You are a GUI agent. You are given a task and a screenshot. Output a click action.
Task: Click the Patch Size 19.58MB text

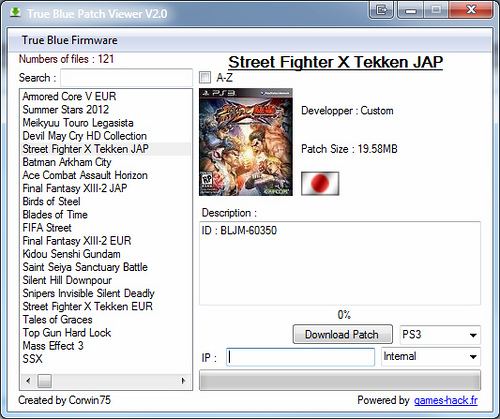[349, 149]
